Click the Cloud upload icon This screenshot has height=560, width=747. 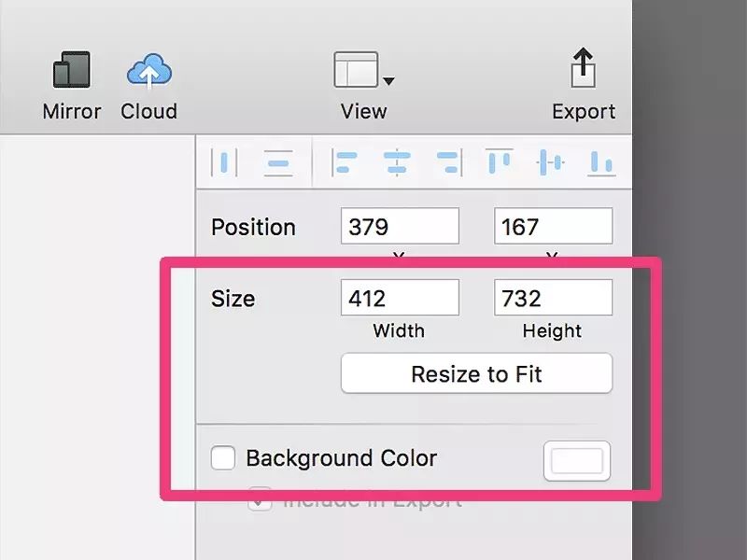148,72
